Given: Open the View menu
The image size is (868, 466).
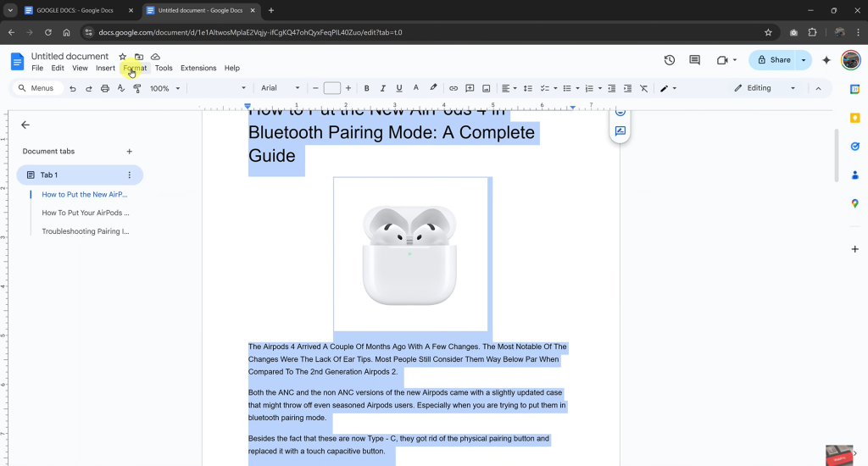Looking at the screenshot, I should click(80, 68).
